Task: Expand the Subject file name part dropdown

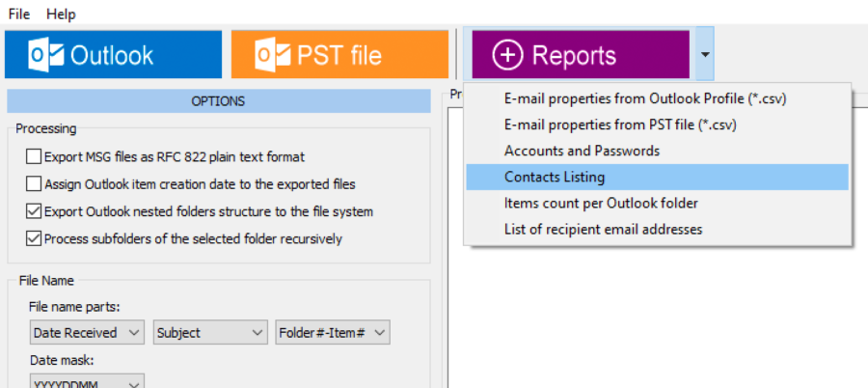Action: [x=209, y=333]
